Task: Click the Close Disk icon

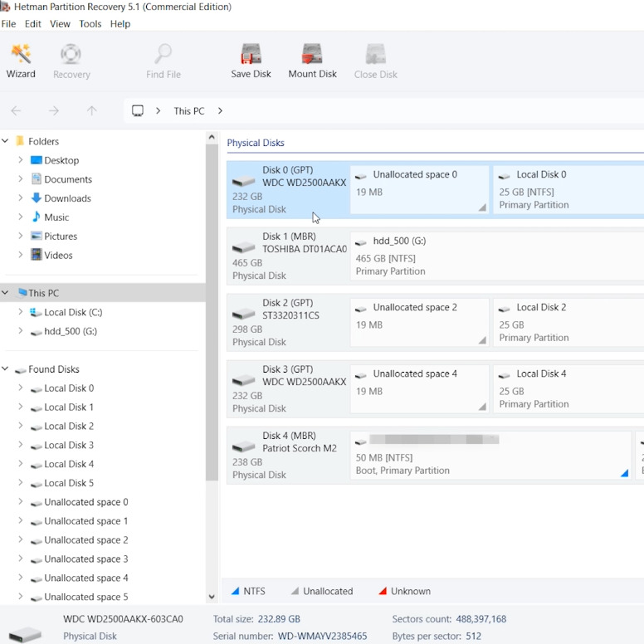Action: click(x=375, y=54)
